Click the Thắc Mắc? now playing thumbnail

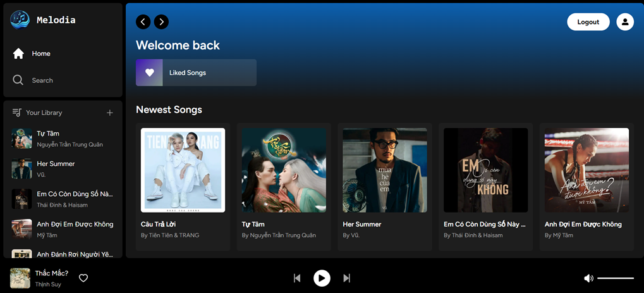pyautogui.click(x=20, y=278)
